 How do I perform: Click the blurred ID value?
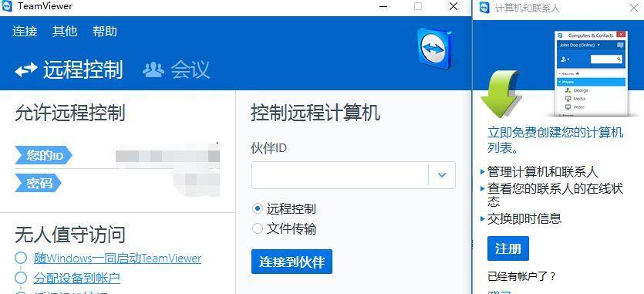[167, 156]
